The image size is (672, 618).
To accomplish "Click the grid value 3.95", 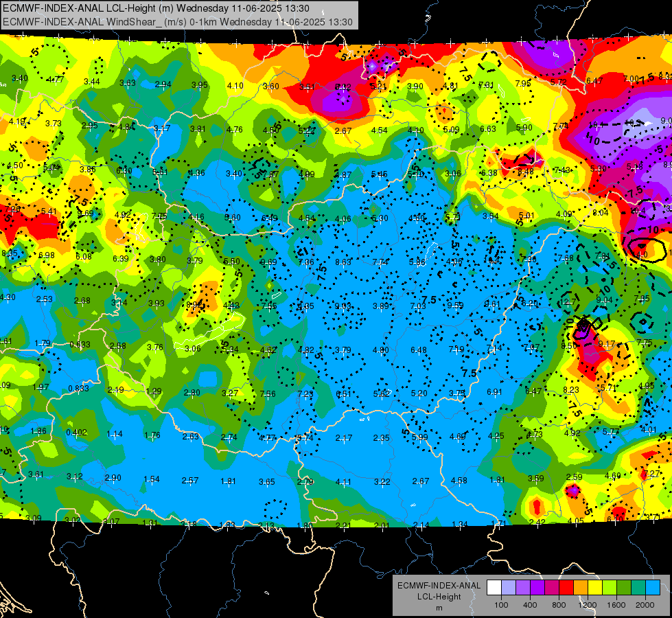I will 200,85.
